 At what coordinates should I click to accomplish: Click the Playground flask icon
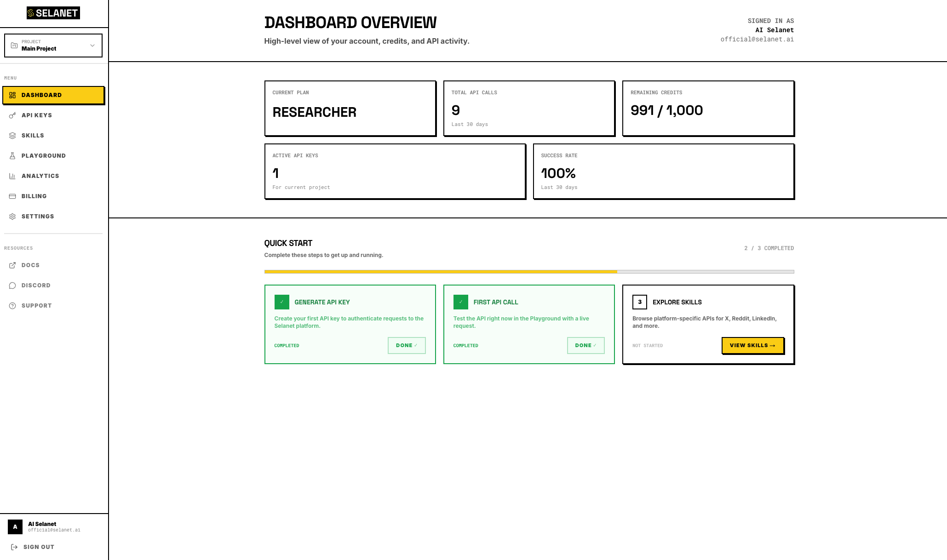click(12, 156)
